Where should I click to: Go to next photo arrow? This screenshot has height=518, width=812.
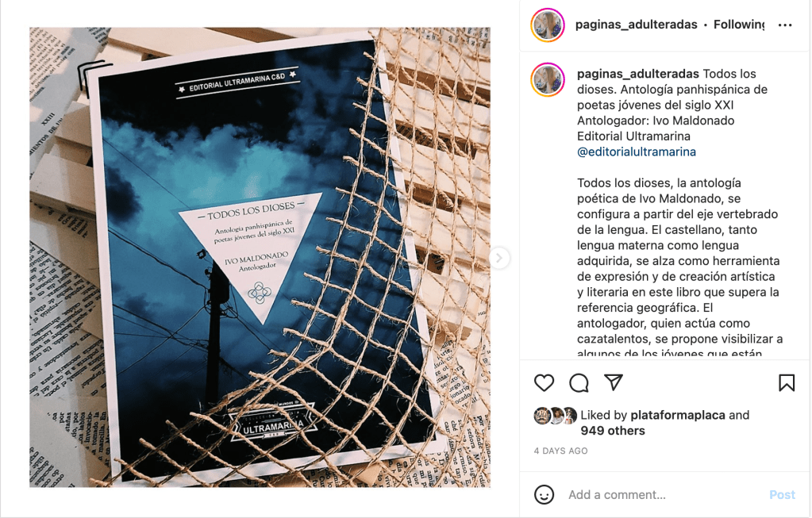coord(498,258)
